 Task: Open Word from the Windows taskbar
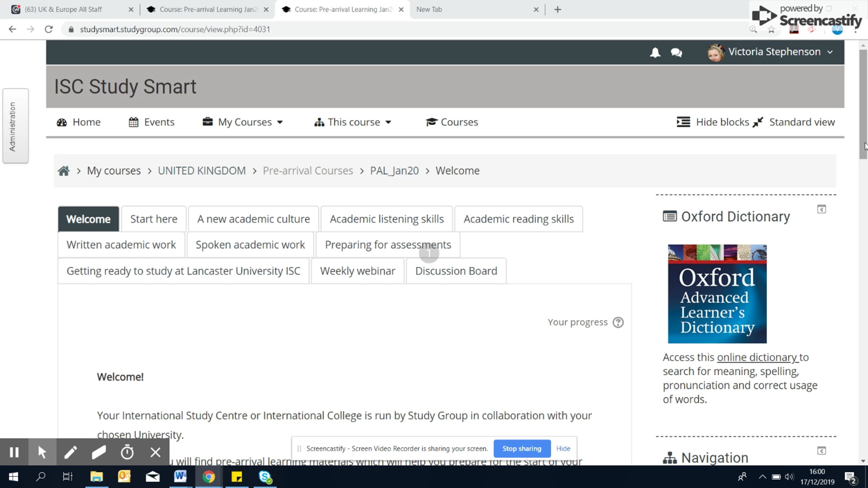tap(180, 477)
